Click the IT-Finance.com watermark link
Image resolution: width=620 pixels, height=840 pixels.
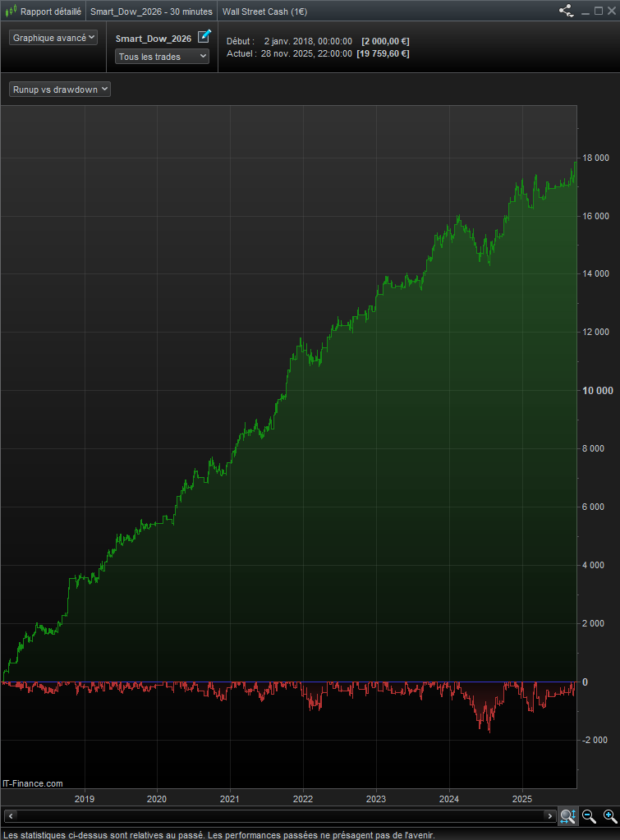click(x=33, y=783)
